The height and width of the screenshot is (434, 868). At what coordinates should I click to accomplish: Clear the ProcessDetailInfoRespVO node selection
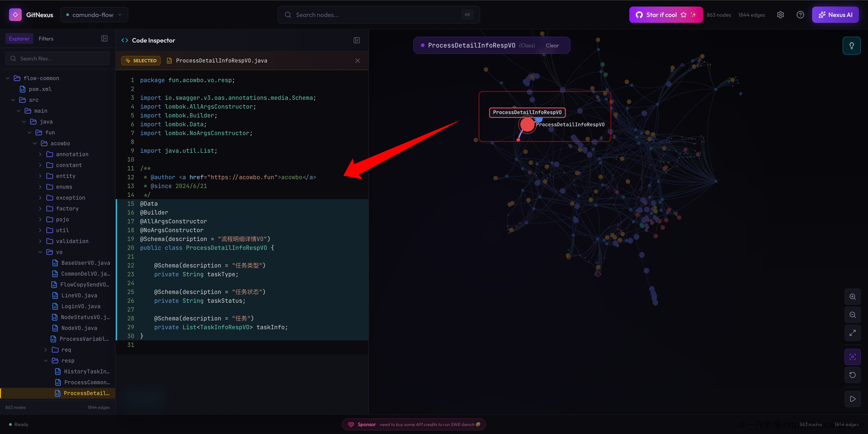(552, 45)
